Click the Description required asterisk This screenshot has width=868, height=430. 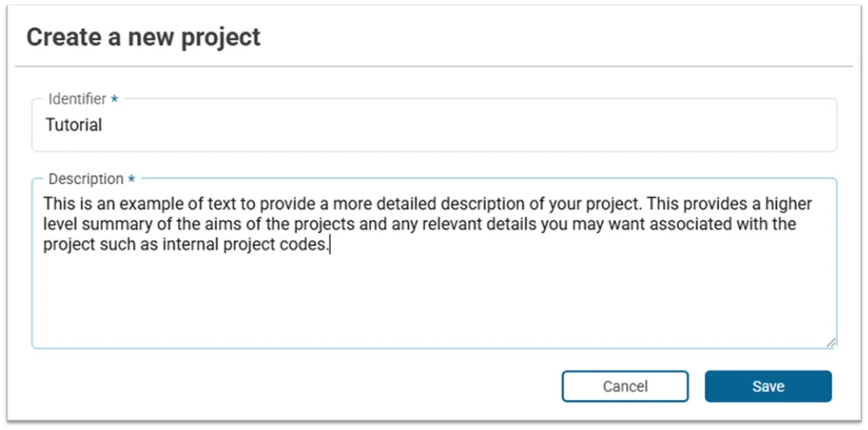coord(132,180)
